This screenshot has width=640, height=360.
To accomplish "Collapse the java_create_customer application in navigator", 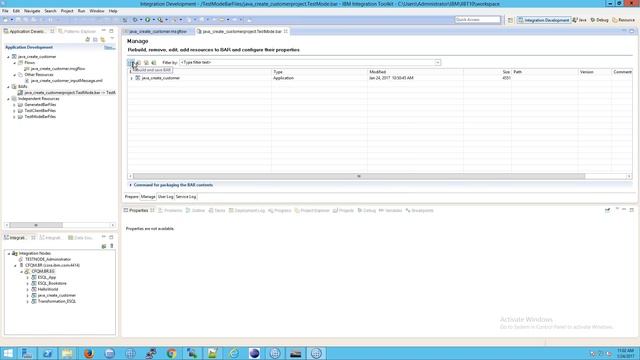I will [x=8, y=57].
